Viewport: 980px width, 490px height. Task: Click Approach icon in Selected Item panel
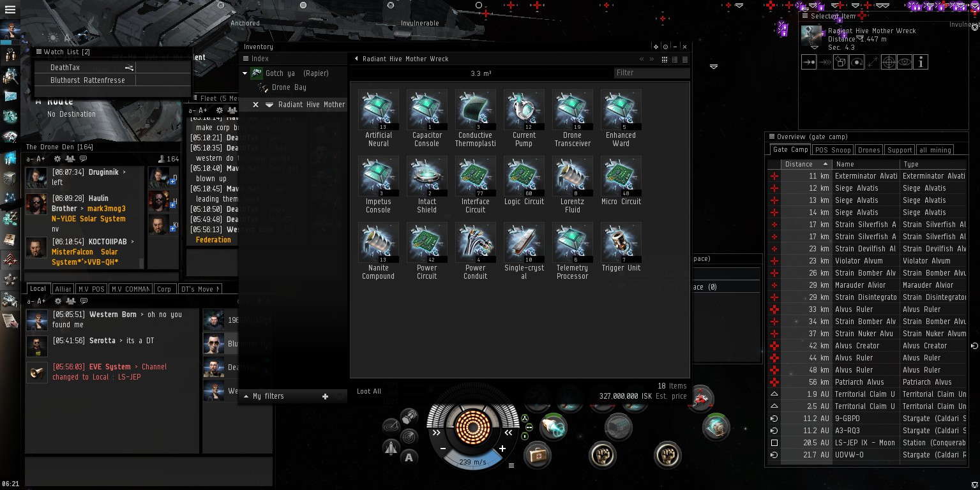click(x=809, y=62)
